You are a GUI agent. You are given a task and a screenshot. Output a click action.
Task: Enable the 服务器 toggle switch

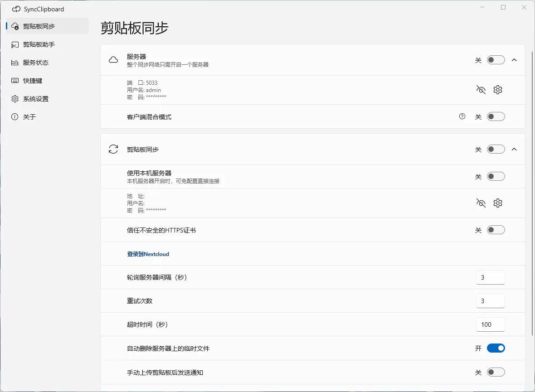[x=496, y=59]
